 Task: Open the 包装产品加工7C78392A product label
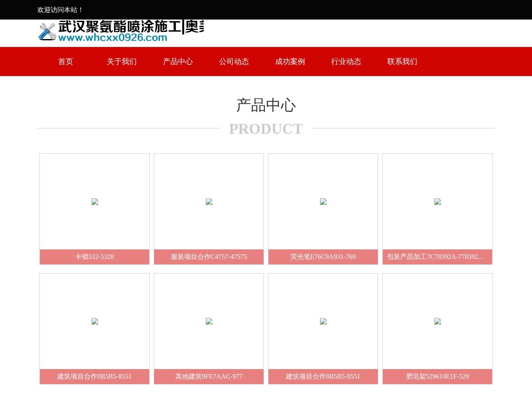[x=438, y=257]
